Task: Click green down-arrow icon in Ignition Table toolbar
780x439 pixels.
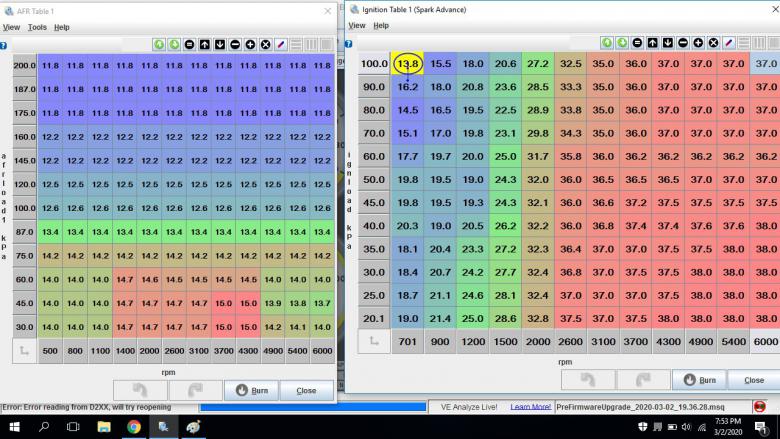Action: point(622,43)
